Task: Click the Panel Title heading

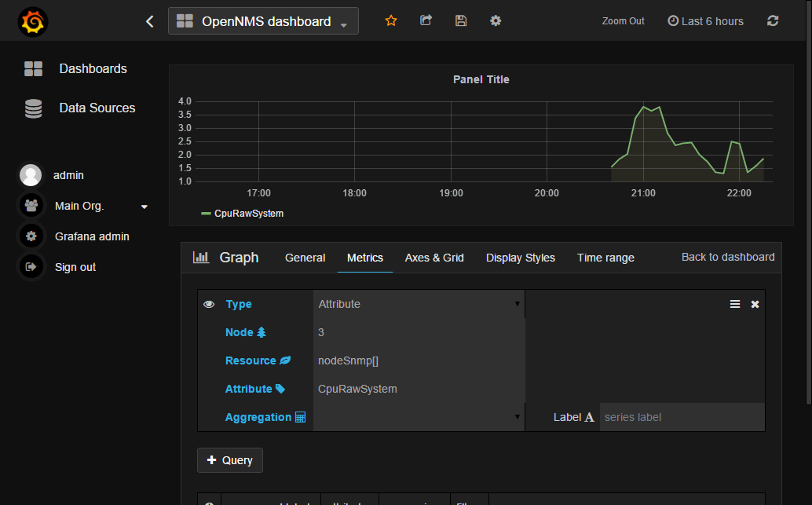Action: (481, 79)
